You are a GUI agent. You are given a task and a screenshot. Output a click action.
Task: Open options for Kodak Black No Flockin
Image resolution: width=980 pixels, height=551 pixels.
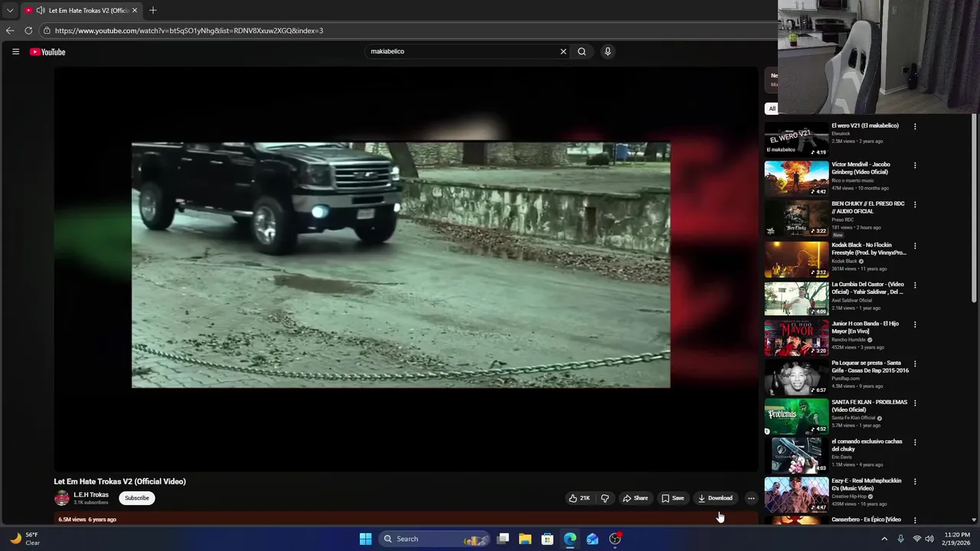pyautogui.click(x=915, y=246)
